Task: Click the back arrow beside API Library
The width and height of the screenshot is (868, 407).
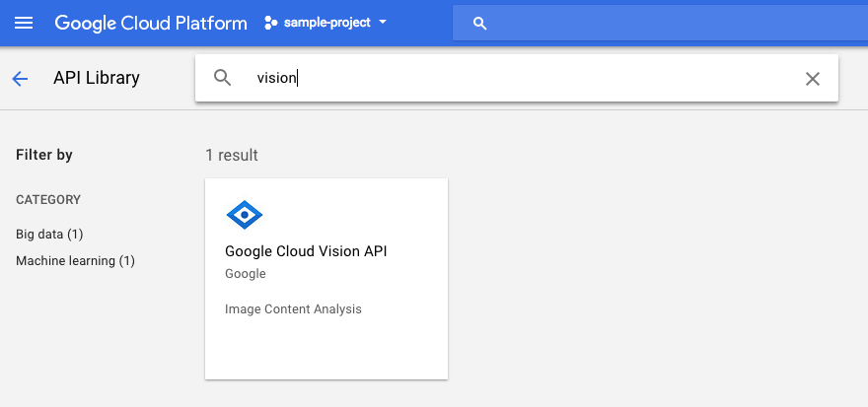Action: tap(20, 79)
